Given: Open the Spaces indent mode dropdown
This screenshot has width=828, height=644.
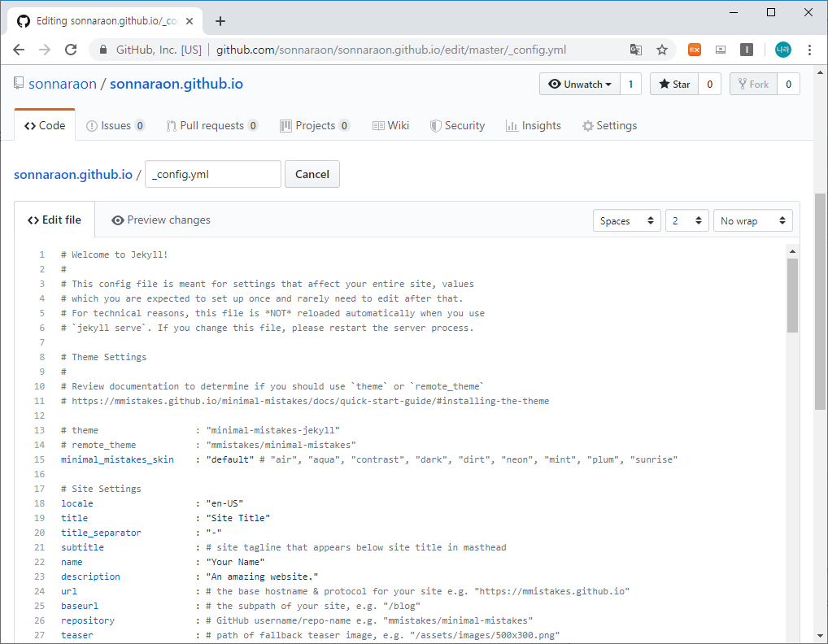Looking at the screenshot, I should [627, 220].
